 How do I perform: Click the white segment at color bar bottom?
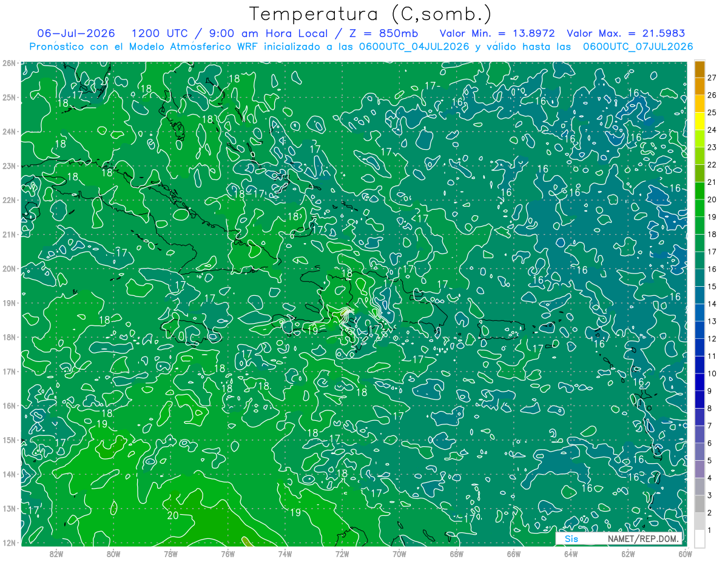coord(699,538)
